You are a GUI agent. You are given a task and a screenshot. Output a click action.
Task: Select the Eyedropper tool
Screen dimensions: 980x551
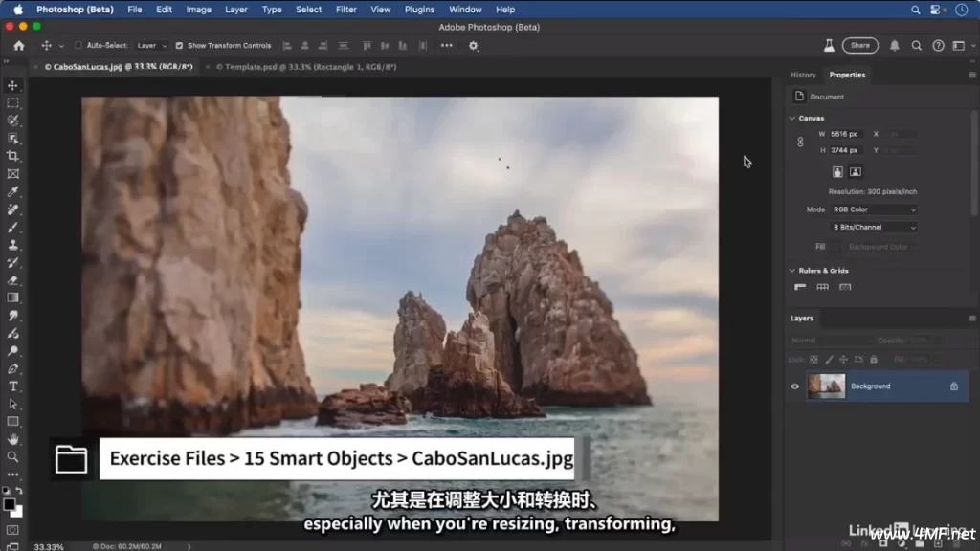coord(12,191)
